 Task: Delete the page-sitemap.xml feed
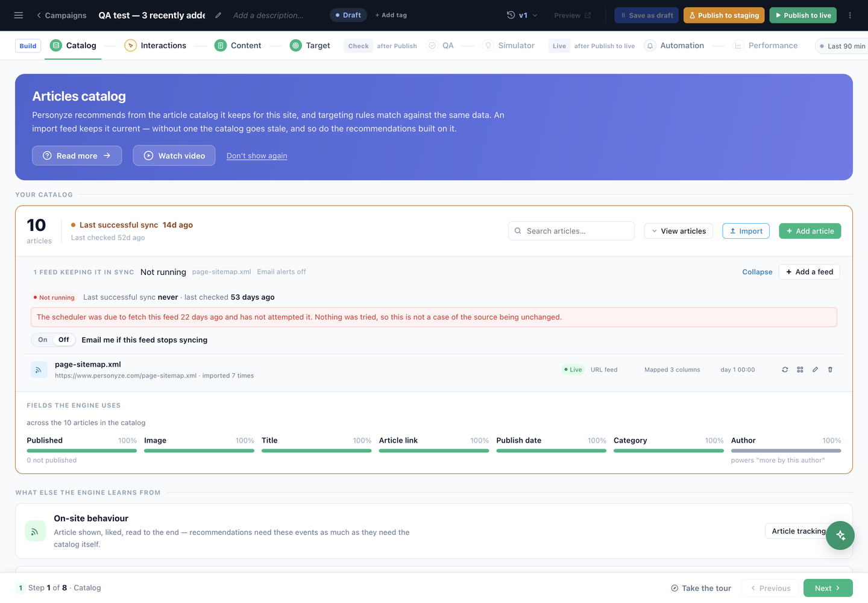[830, 370]
